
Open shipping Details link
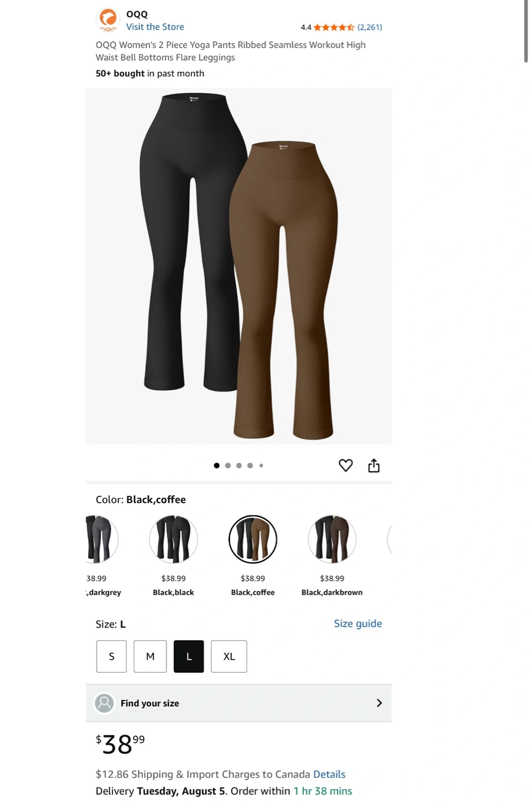coord(329,774)
